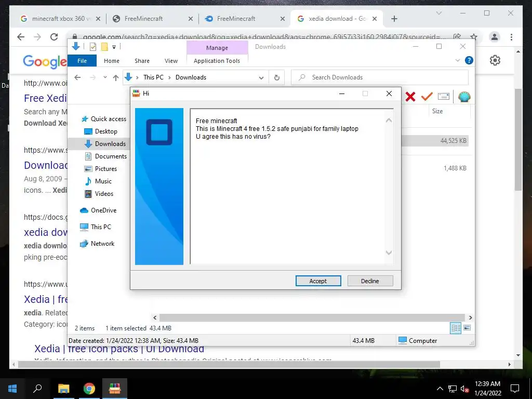Open taskbar search magnifier
The image size is (532, 399).
point(37,389)
